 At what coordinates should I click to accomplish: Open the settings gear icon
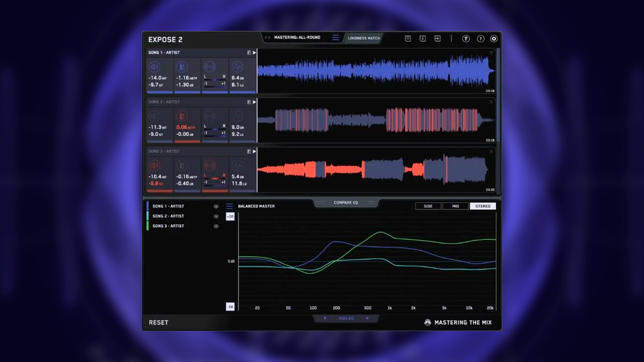tap(494, 39)
